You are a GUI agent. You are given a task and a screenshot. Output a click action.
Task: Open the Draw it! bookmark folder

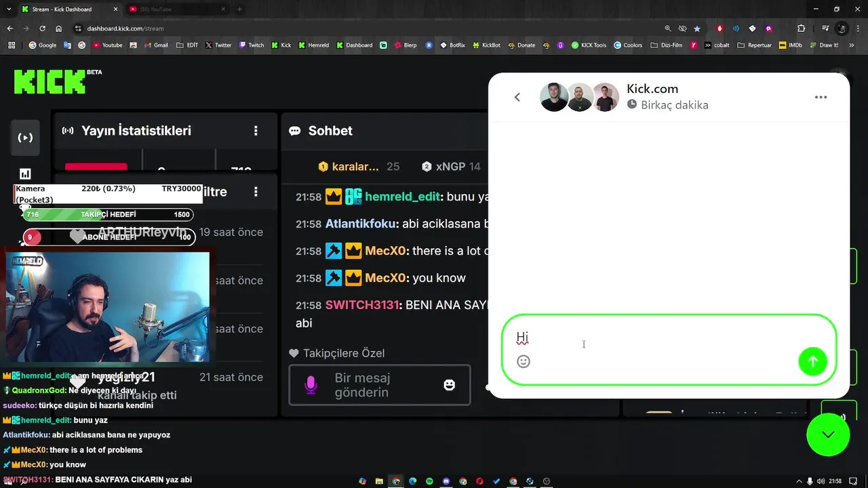[823, 45]
